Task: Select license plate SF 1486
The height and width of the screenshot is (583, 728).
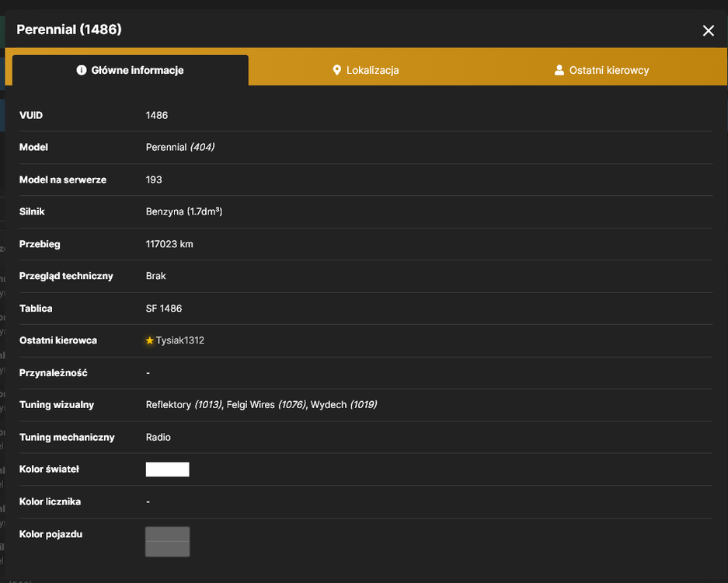Action: [164, 309]
